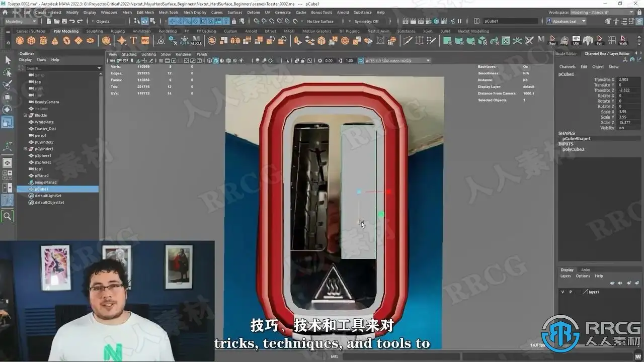Toggle layer1 playback P box
The image size is (644, 362).
[x=571, y=292]
